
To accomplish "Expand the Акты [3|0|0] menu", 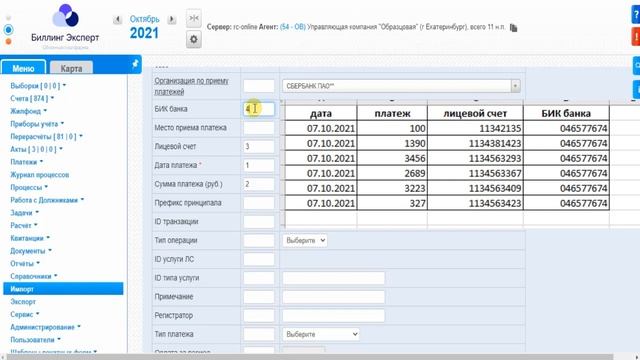I will tap(36, 149).
